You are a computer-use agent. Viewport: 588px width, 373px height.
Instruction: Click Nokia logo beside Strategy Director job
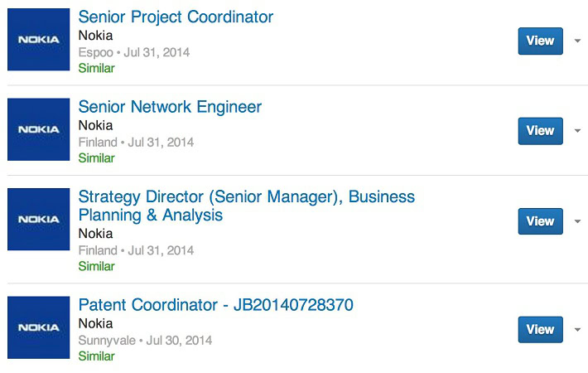pyautogui.click(x=38, y=220)
